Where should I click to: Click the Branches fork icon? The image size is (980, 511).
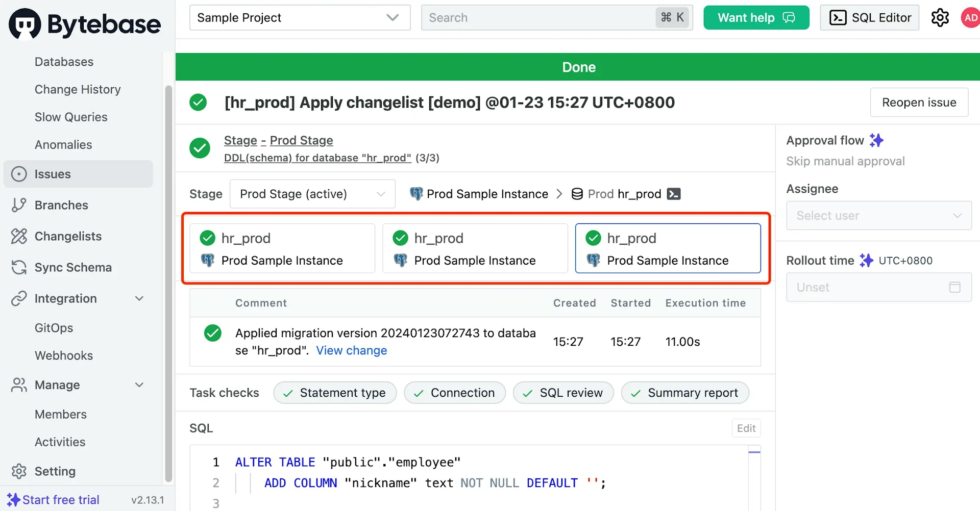point(19,205)
